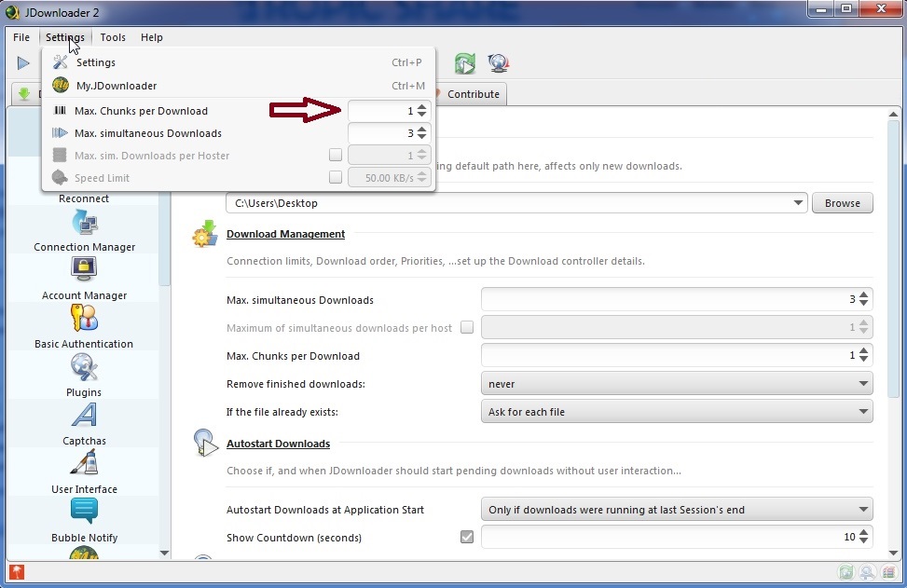907x588 pixels.
Task: Open the Help menu
Action: point(152,37)
